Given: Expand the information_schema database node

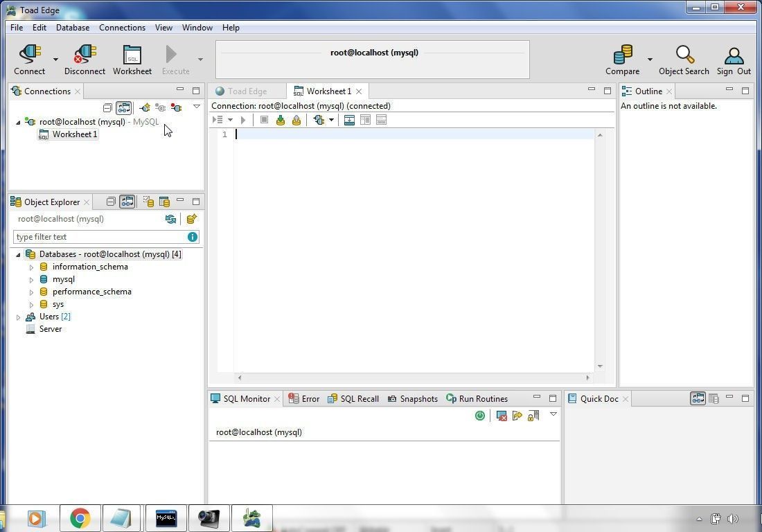Looking at the screenshot, I should click(x=31, y=267).
